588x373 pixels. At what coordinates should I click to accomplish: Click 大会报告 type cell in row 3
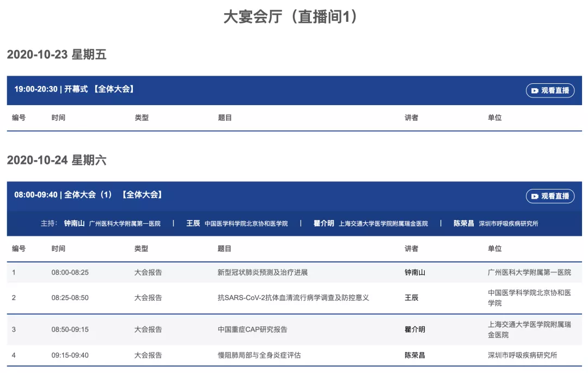coord(148,329)
